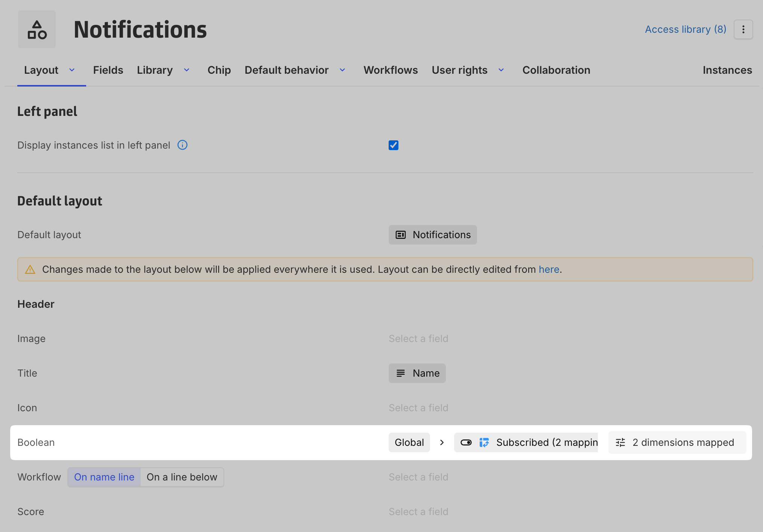Click the Subscribed boolean toggle icon
The image size is (763, 532).
[x=466, y=442]
